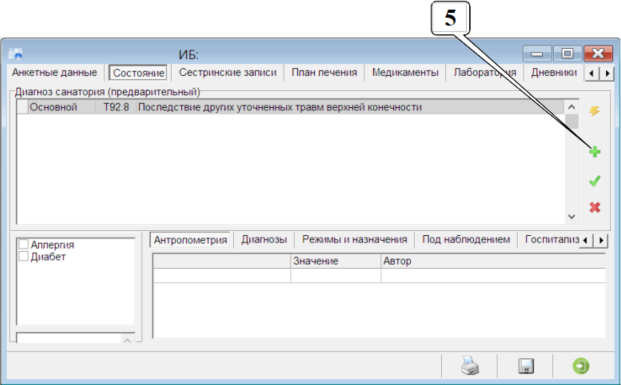Open the Лаборатория tab

(485, 72)
